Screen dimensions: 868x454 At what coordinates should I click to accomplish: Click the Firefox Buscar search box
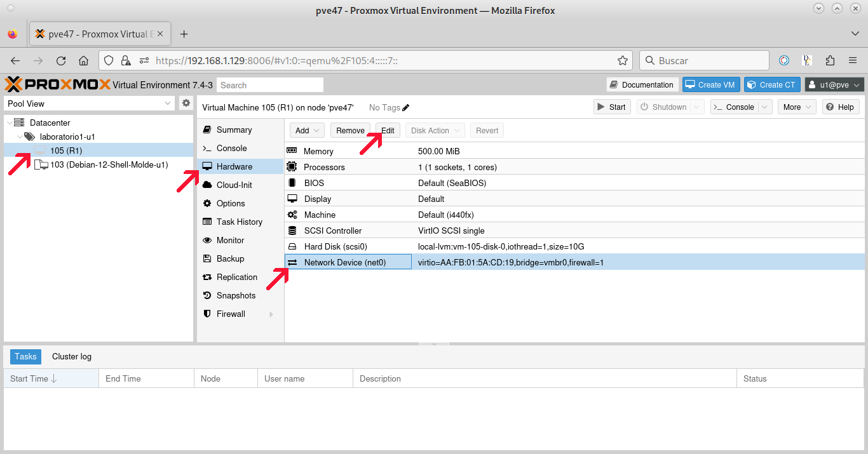[704, 60]
